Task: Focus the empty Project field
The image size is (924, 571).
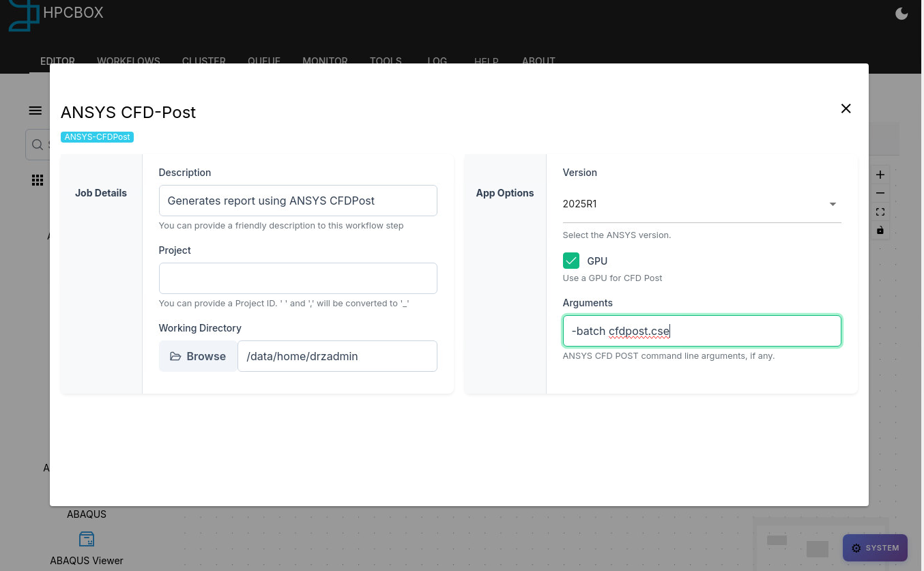Action: [x=298, y=278]
